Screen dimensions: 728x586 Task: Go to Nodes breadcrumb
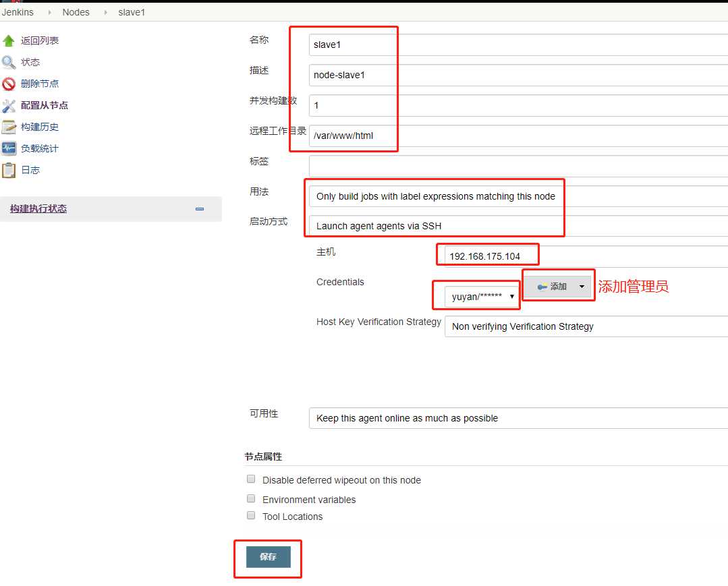tap(76, 12)
